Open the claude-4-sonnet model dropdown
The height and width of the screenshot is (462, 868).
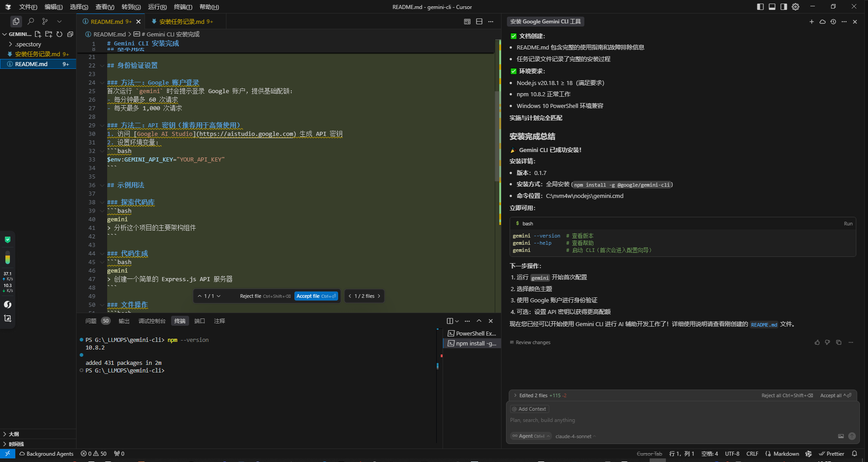575,436
